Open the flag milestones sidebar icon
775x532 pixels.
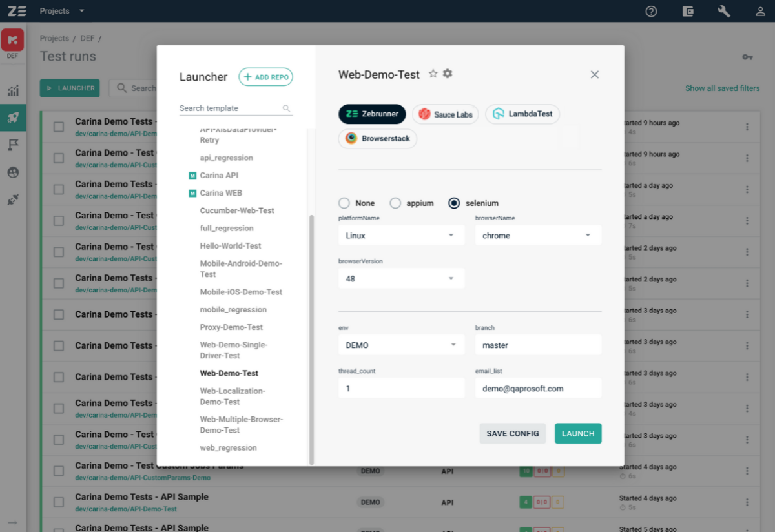tap(13, 145)
